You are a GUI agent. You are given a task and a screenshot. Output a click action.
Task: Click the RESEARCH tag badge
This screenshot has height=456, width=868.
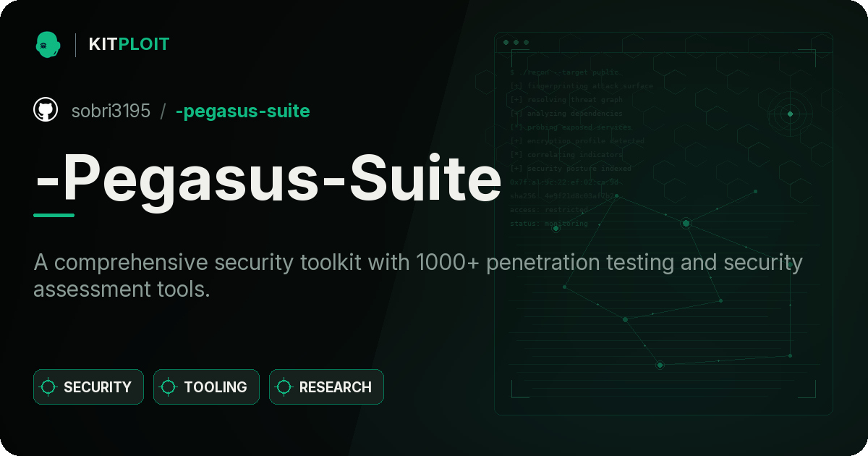click(x=326, y=387)
